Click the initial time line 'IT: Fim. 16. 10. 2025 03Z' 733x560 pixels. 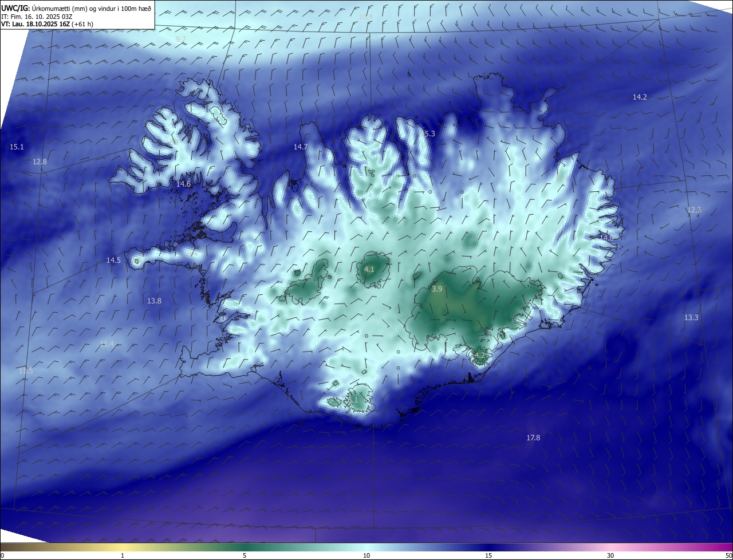tap(38, 17)
